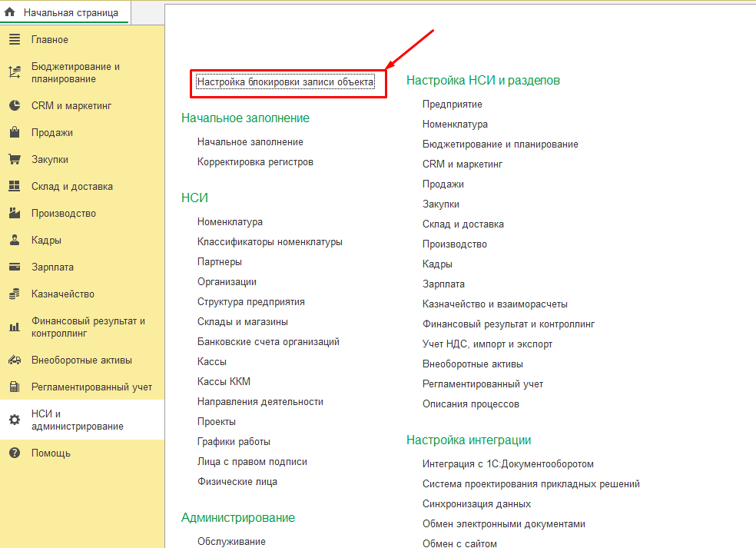Open Описания процессов

pos(470,404)
